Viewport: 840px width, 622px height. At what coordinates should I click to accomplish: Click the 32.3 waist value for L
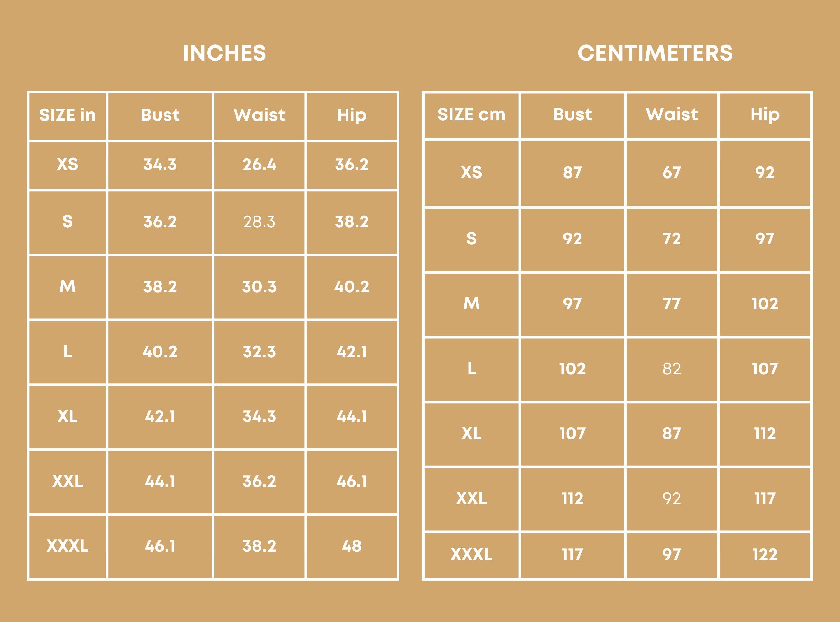tap(259, 352)
